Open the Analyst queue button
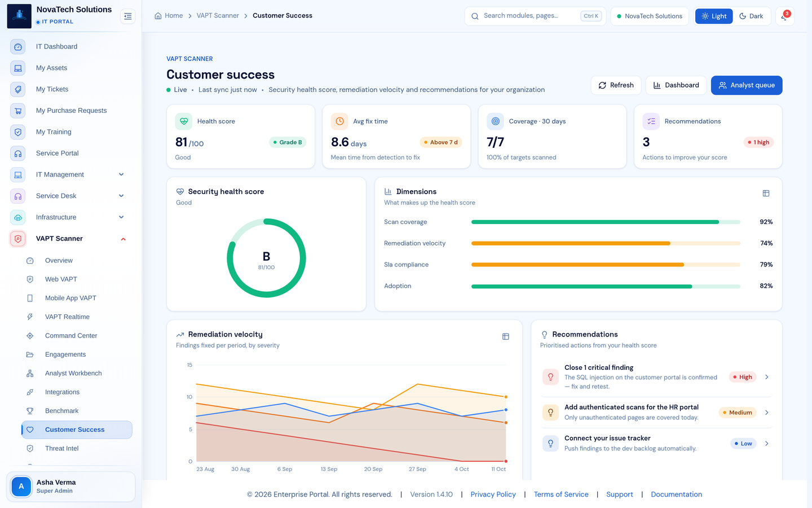Screen dimensions: 812x508 [747, 85]
